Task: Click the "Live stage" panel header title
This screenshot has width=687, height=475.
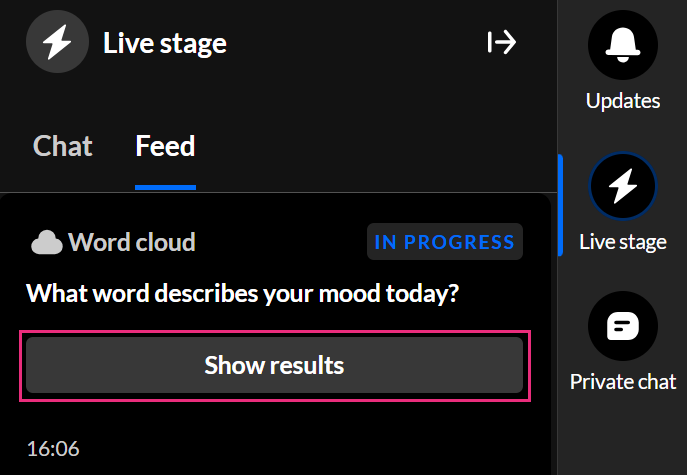Action: 165,43
